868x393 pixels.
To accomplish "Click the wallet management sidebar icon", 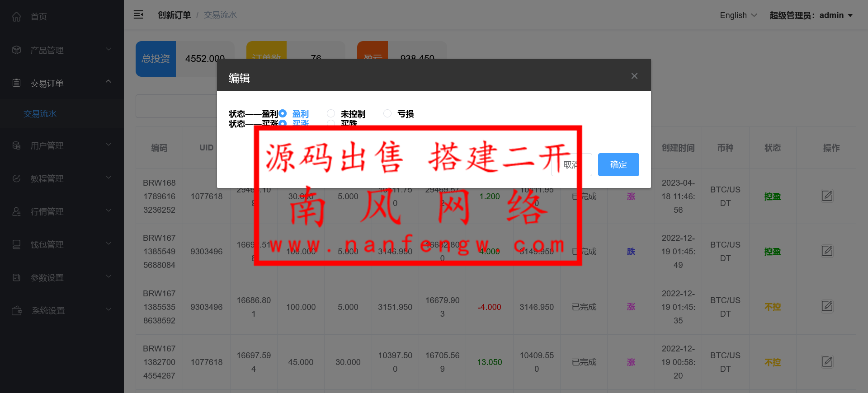I will click(x=17, y=244).
